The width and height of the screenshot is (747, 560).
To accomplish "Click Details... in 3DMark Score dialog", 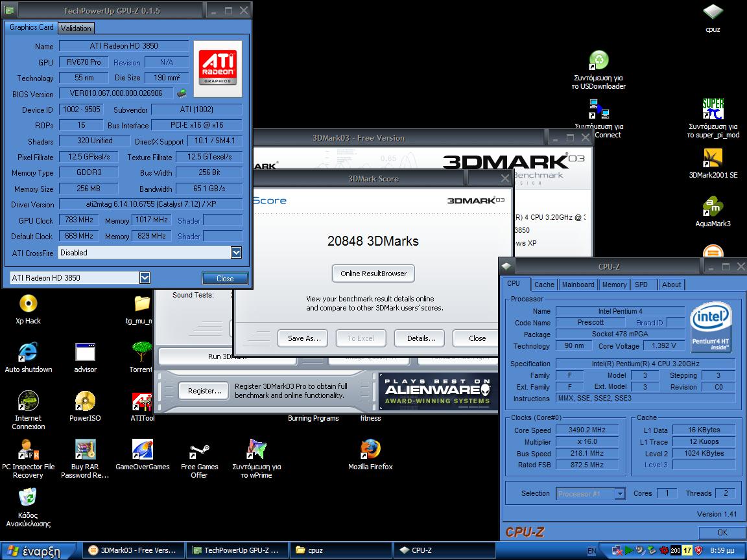I will click(x=420, y=338).
